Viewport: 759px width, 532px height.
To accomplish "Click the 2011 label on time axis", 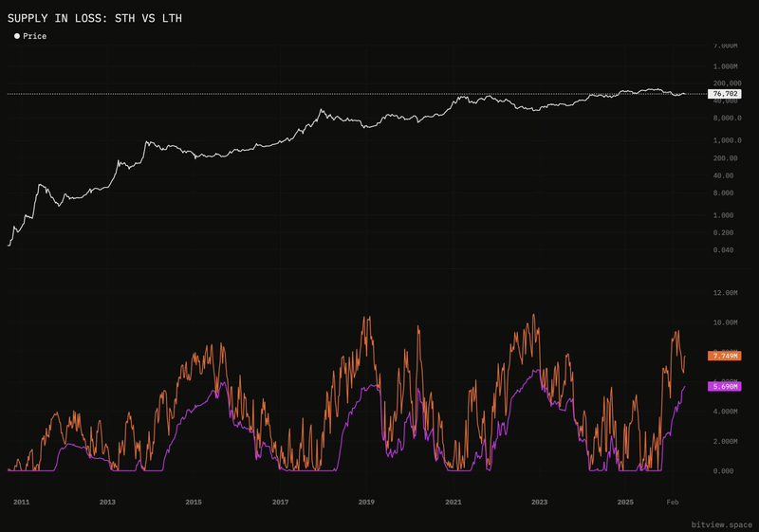I will tap(21, 502).
